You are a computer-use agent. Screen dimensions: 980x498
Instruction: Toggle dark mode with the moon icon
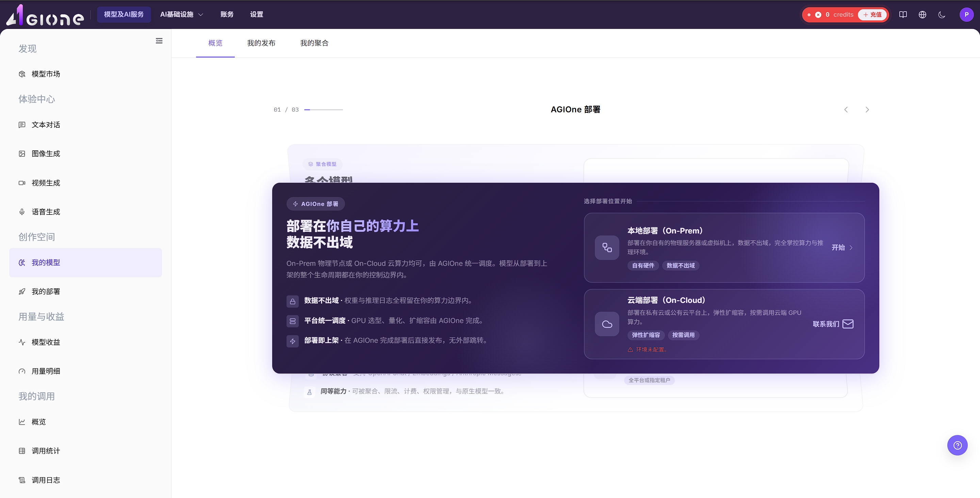(942, 14)
